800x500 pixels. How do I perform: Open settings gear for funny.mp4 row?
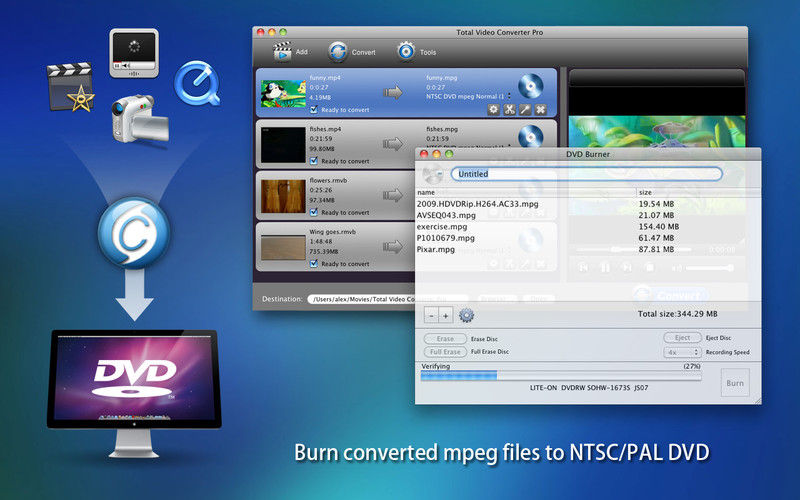click(x=493, y=109)
